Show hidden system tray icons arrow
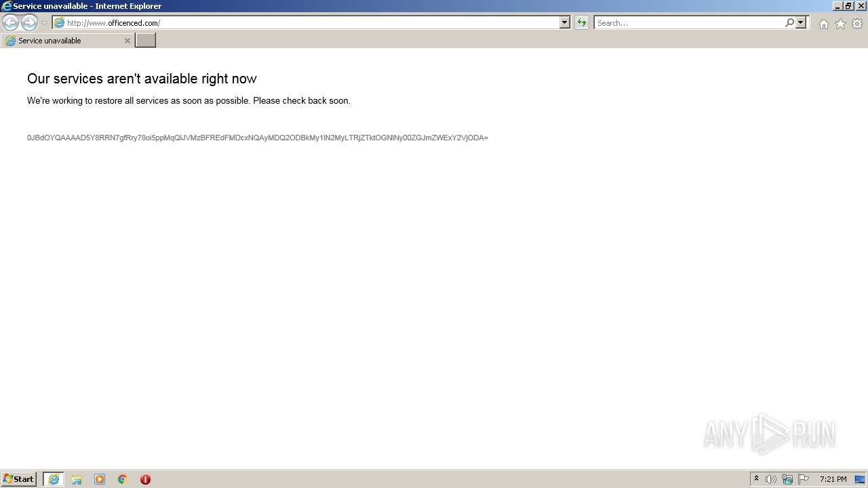Image resolution: width=868 pixels, height=488 pixels. tap(757, 479)
